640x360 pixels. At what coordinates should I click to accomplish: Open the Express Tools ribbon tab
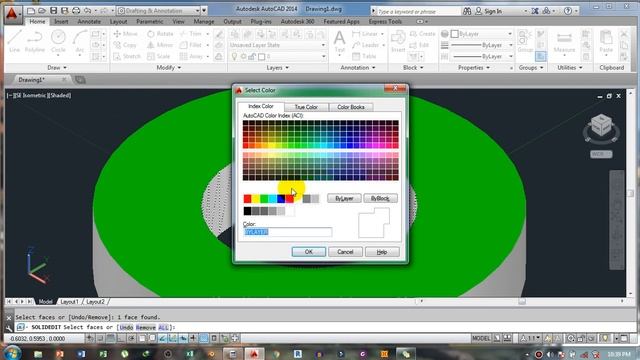click(385, 22)
